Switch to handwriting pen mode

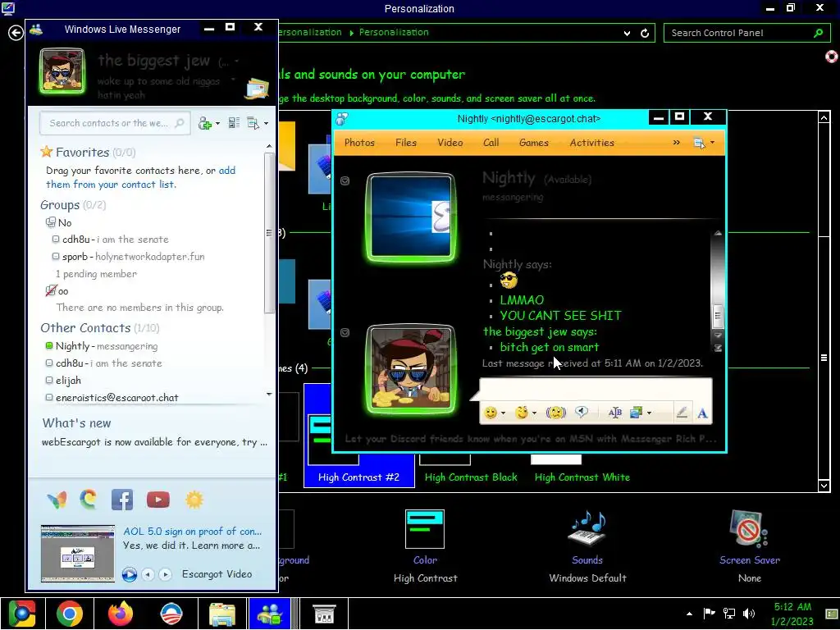[x=682, y=413]
